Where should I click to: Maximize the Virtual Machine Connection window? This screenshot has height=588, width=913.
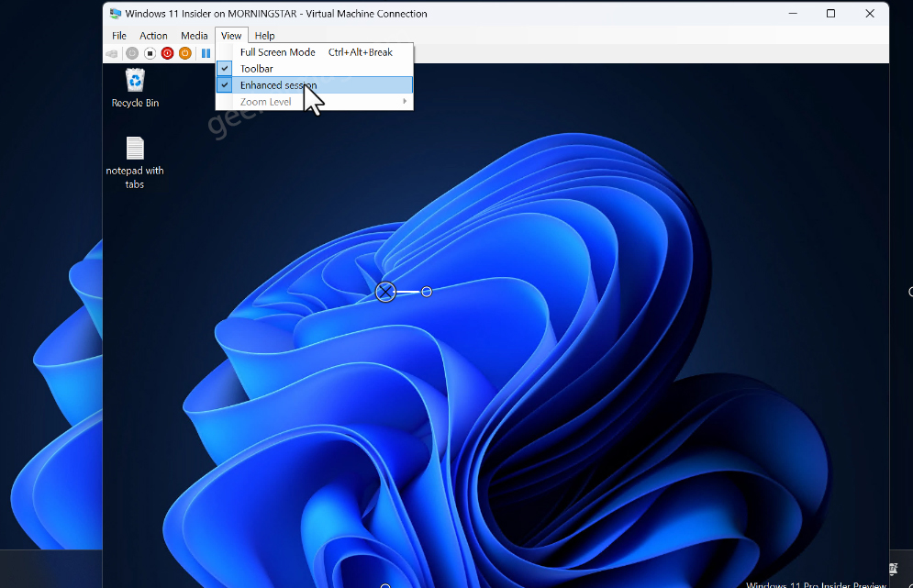(x=831, y=14)
